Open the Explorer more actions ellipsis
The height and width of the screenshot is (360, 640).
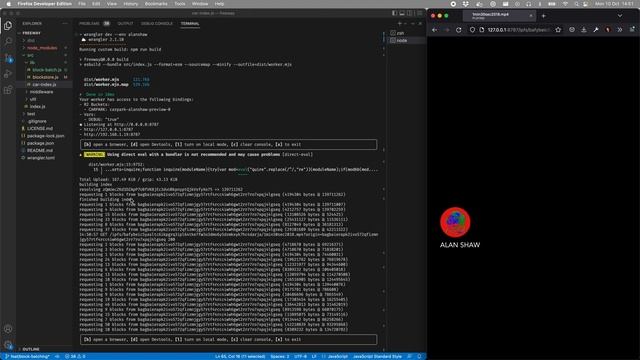point(65,24)
